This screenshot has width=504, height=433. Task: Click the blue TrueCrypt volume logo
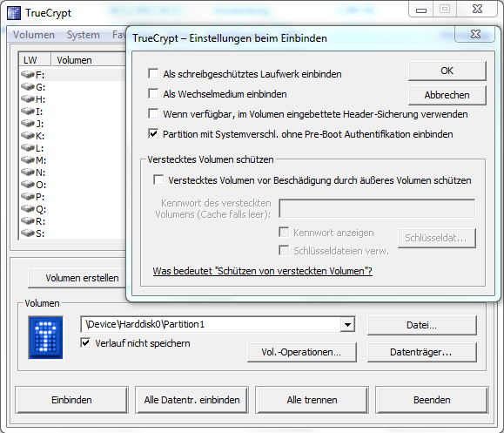(45, 337)
